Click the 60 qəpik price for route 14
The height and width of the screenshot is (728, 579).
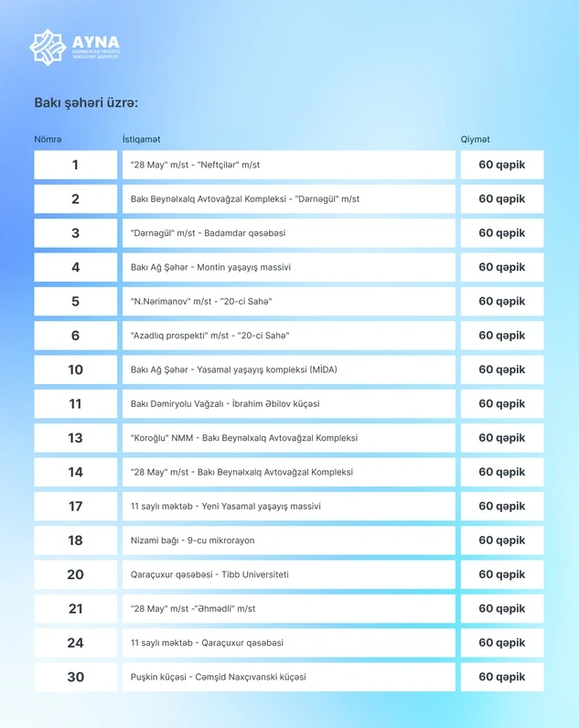point(501,472)
